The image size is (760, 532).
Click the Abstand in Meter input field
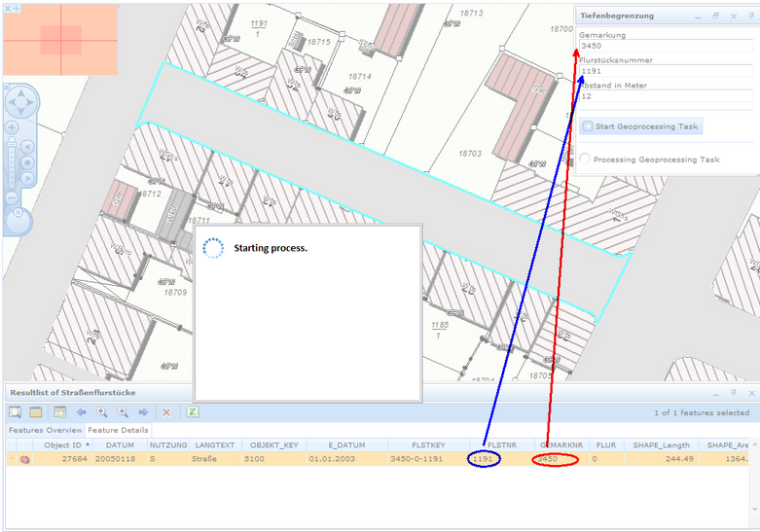click(x=666, y=96)
